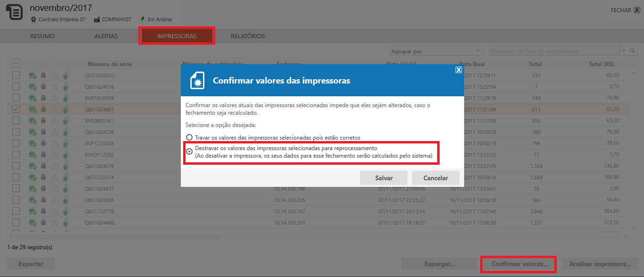
Task: Click the Salvar button
Action: tap(383, 178)
